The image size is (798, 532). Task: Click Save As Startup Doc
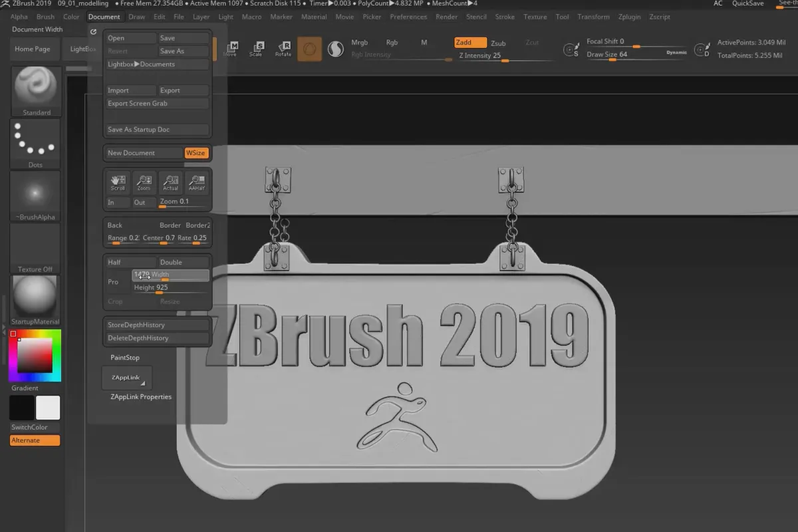158,130
